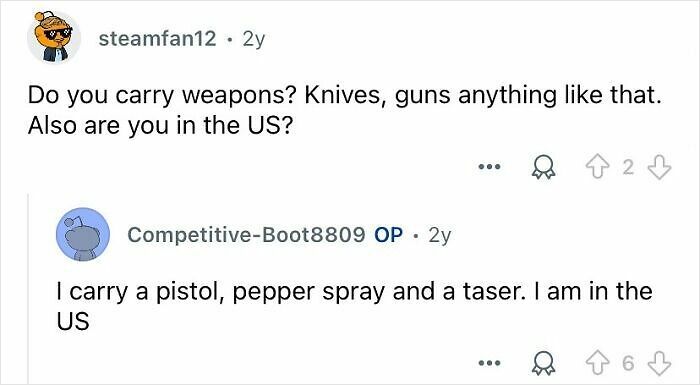Viewport: 700px width, 385px height.
Task: Click the 2y timestamp on the OP reply
Action: pos(440,235)
